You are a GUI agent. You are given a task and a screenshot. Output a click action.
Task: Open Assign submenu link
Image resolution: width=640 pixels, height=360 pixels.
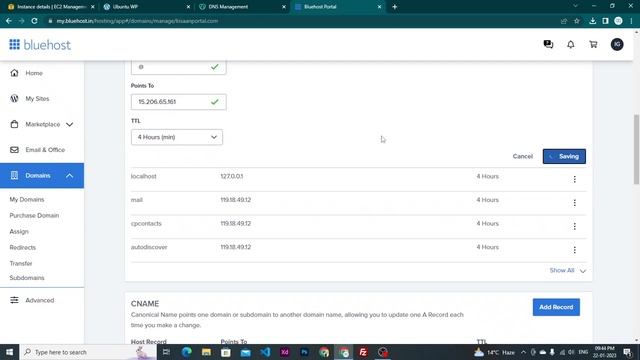[x=19, y=231]
